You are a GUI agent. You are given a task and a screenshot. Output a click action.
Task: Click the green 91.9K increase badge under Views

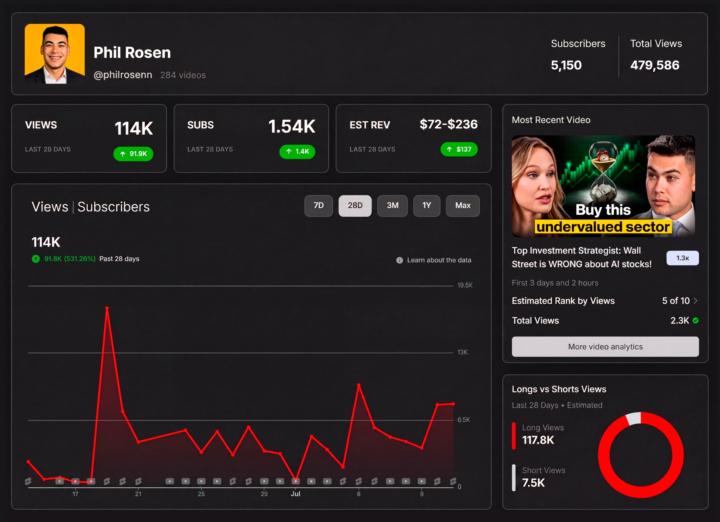click(133, 154)
